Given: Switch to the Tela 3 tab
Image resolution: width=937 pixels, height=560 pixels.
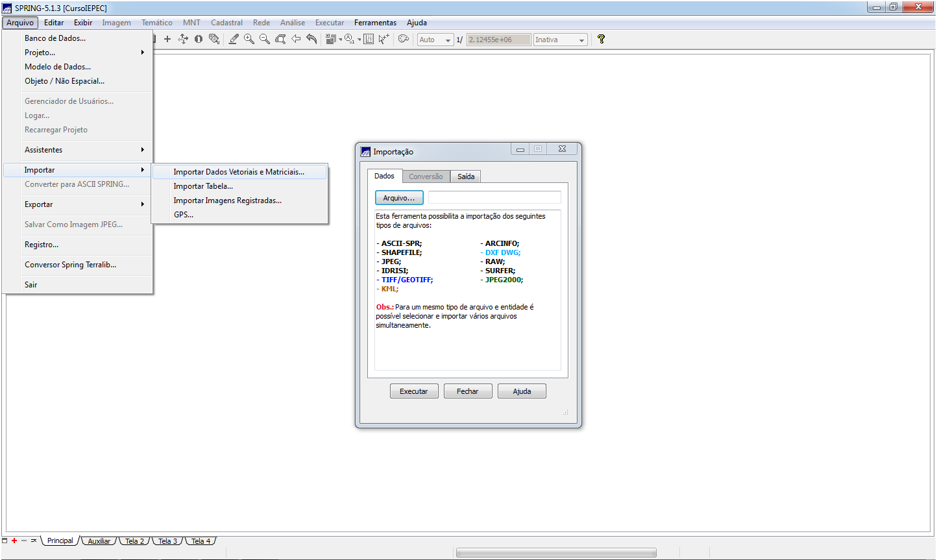Looking at the screenshot, I should click(x=168, y=541).
